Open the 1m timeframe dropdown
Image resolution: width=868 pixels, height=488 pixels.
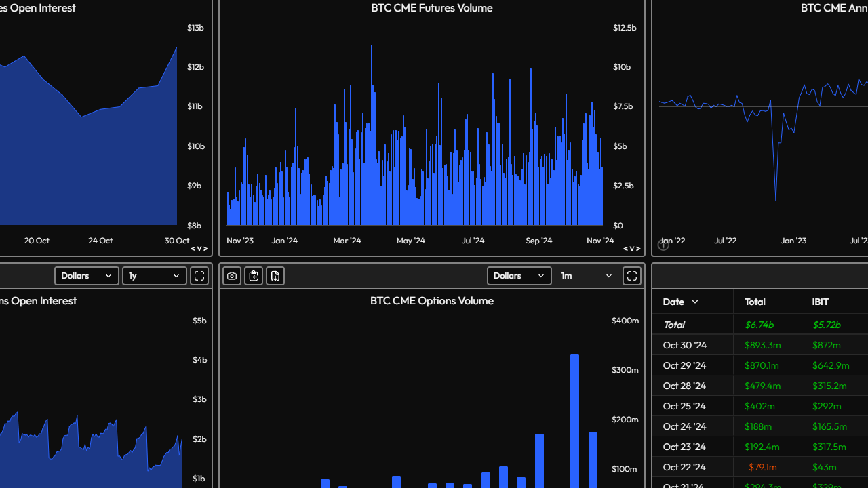tap(587, 276)
